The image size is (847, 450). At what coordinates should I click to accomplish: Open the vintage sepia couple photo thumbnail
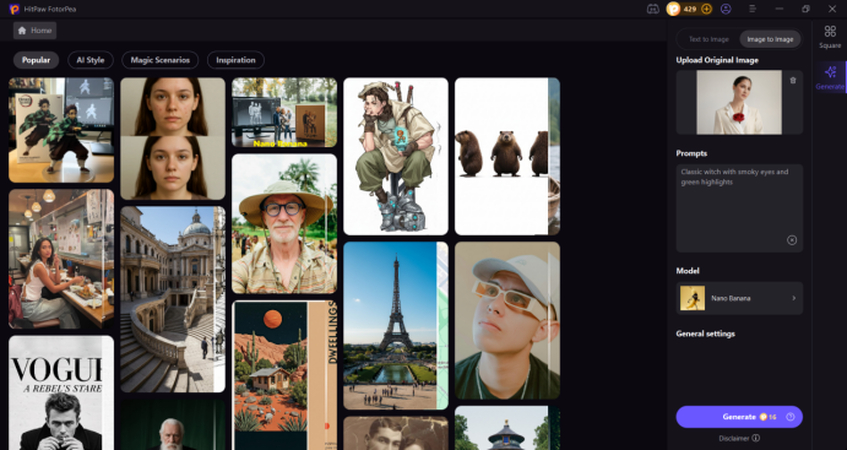pyautogui.click(x=396, y=433)
